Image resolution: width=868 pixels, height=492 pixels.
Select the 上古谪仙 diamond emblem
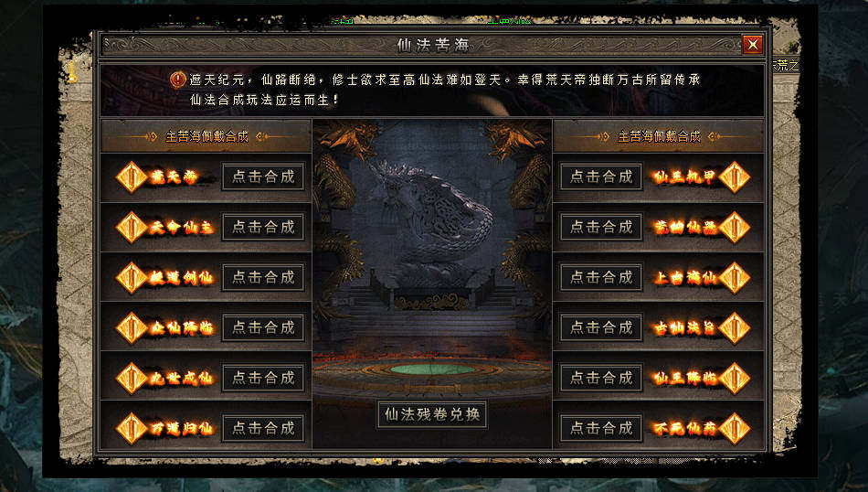(734, 278)
